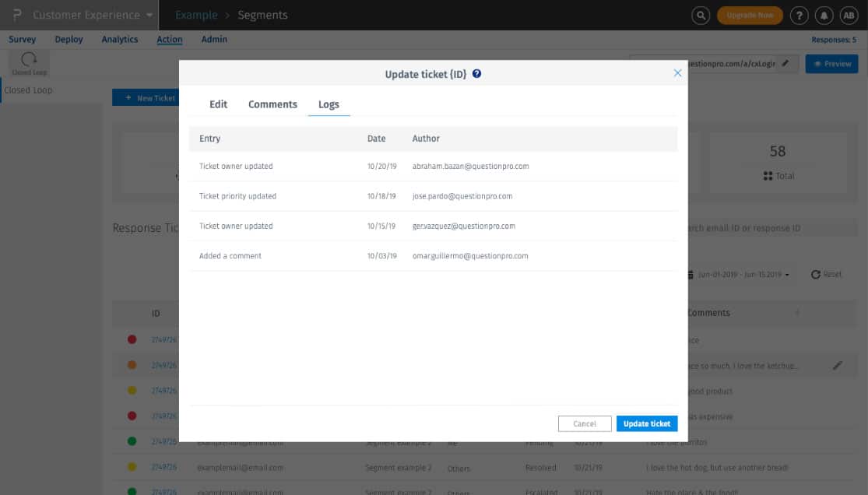Open the Analytics menu
The width and height of the screenshot is (868, 495).
coord(120,40)
